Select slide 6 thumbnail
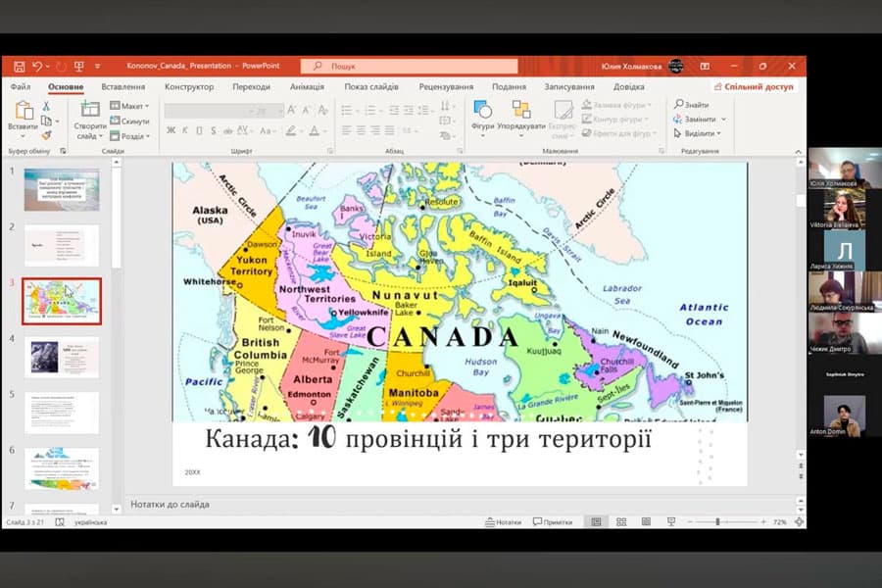This screenshot has width=882, height=588. click(62, 468)
